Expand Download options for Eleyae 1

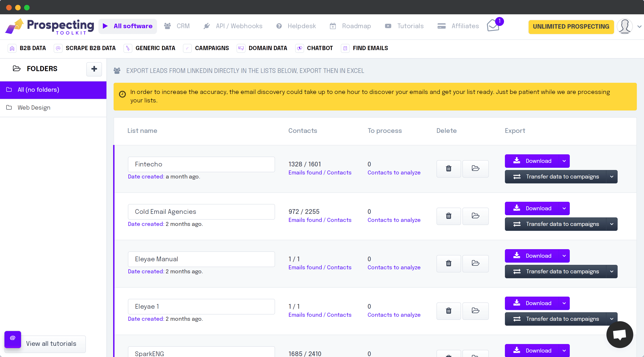tap(564, 304)
